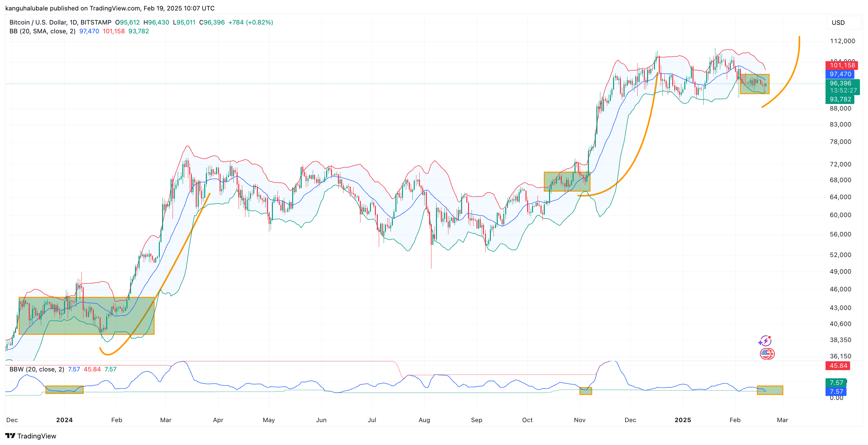This screenshot has width=868, height=445.
Task: Click the orange curved arrow right of February 2025
Action: click(x=792, y=76)
